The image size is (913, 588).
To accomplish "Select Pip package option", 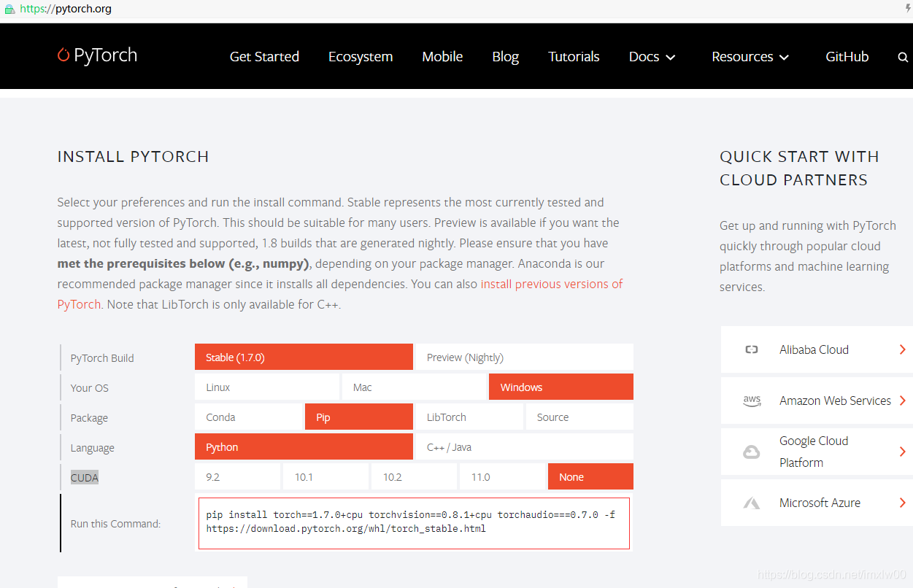I will [x=359, y=417].
